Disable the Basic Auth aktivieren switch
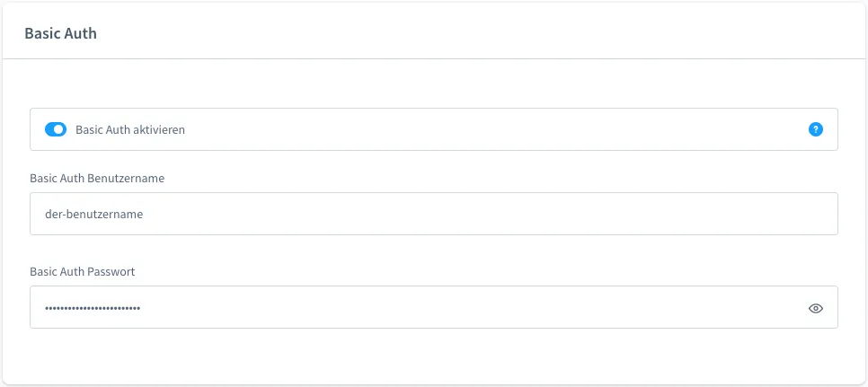Image resolution: width=868 pixels, height=387 pixels. point(56,129)
